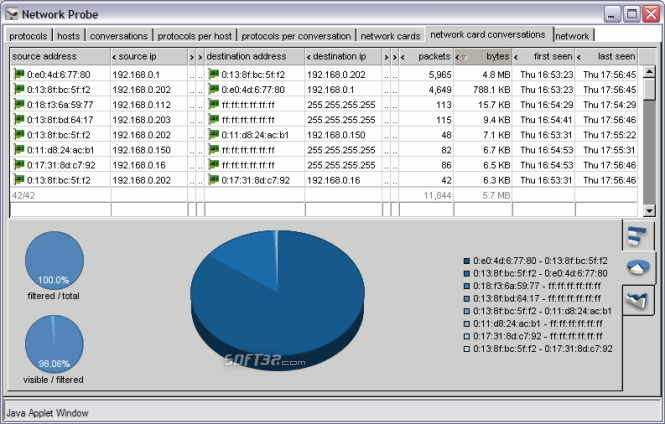Focus the filter field under source address
Screen dimensions: 665x424
click(x=60, y=209)
